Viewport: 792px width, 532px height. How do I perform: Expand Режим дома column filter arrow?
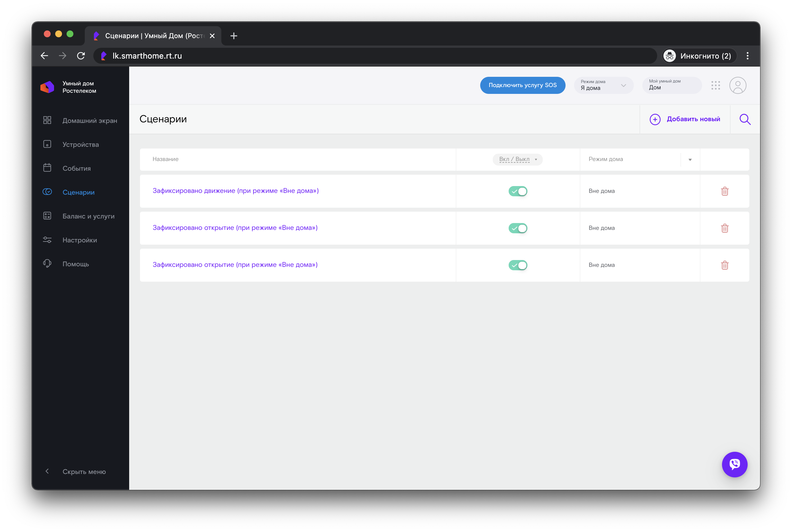pyautogui.click(x=690, y=160)
